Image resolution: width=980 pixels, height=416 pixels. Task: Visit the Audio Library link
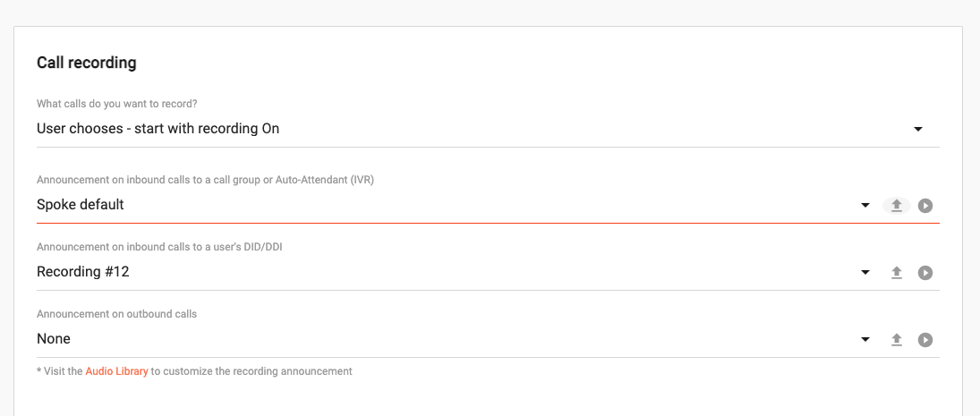tap(117, 371)
